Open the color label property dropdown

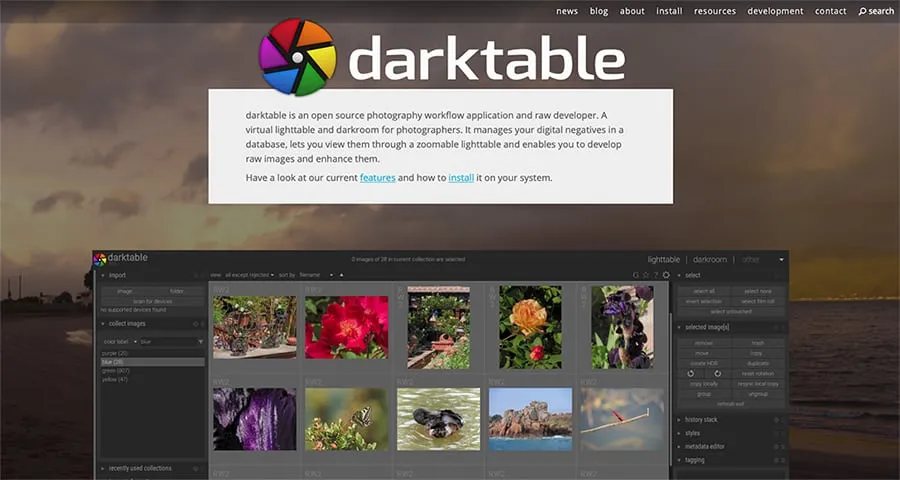click(x=119, y=342)
